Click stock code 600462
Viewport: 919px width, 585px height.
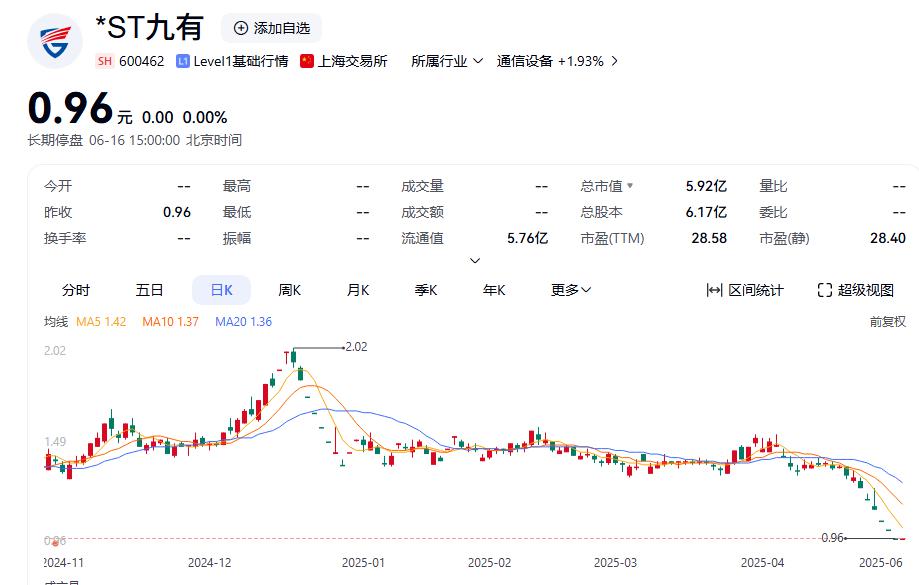142,61
